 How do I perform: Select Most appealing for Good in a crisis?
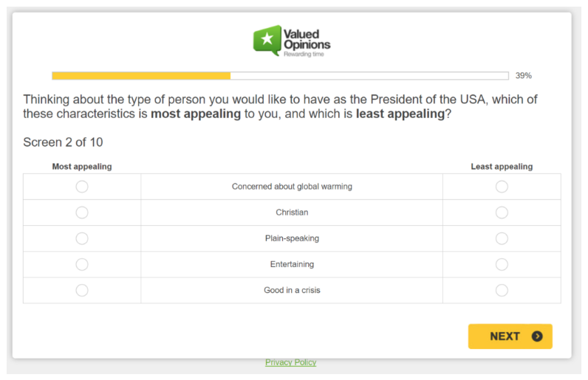coord(82,290)
